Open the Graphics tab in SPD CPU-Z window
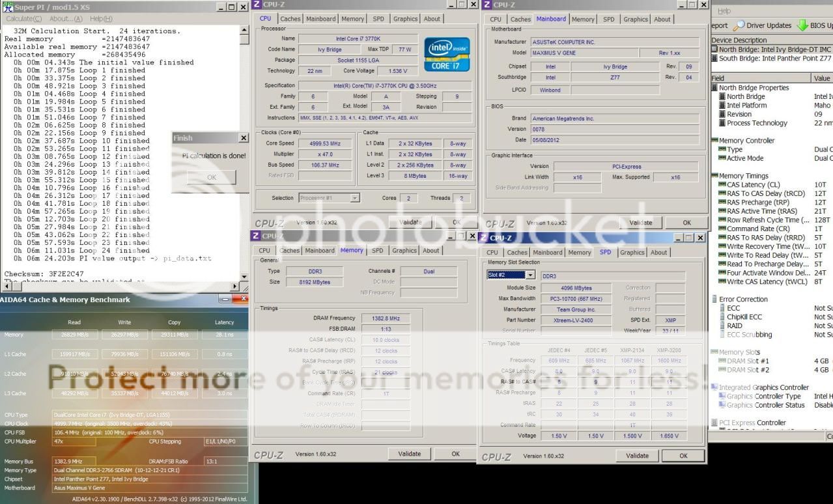The height and width of the screenshot is (504, 833). [632, 253]
